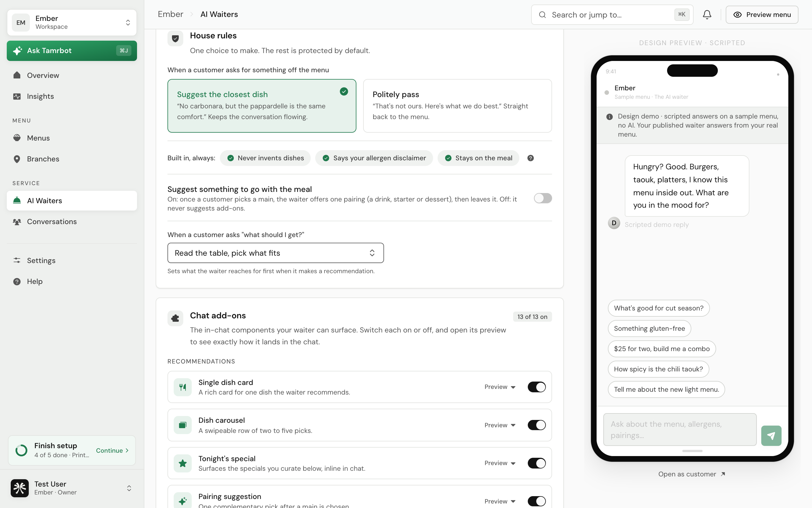Open the Ember workspace switcher
812x508 pixels.
point(72,23)
